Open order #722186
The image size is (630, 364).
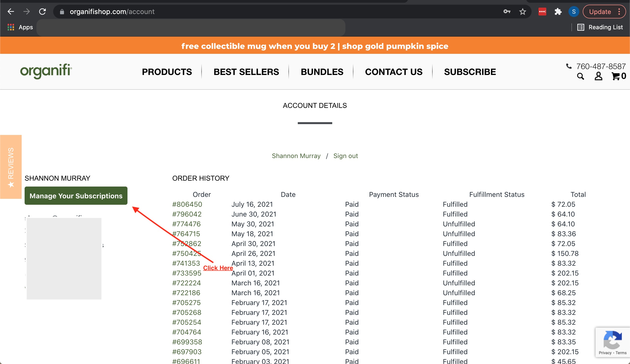pyautogui.click(x=186, y=292)
